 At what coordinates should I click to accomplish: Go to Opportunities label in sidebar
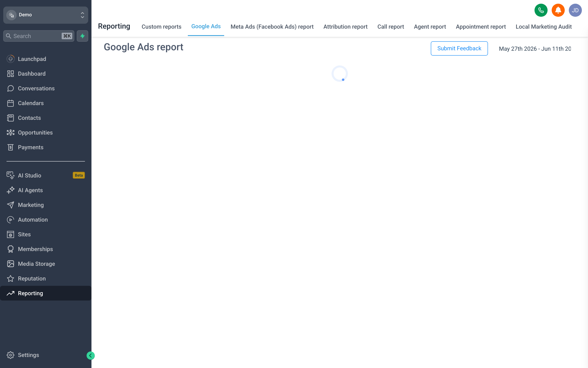pyautogui.click(x=35, y=133)
